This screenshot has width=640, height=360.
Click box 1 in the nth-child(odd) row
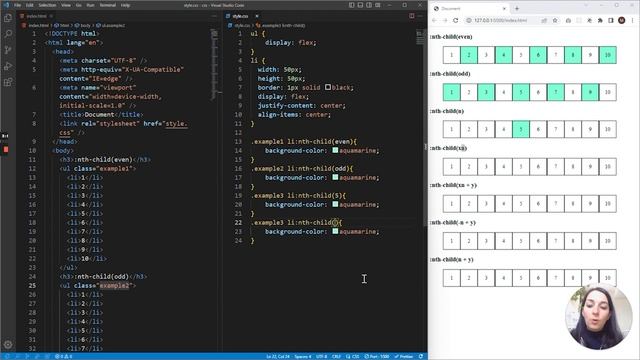[x=451, y=92]
